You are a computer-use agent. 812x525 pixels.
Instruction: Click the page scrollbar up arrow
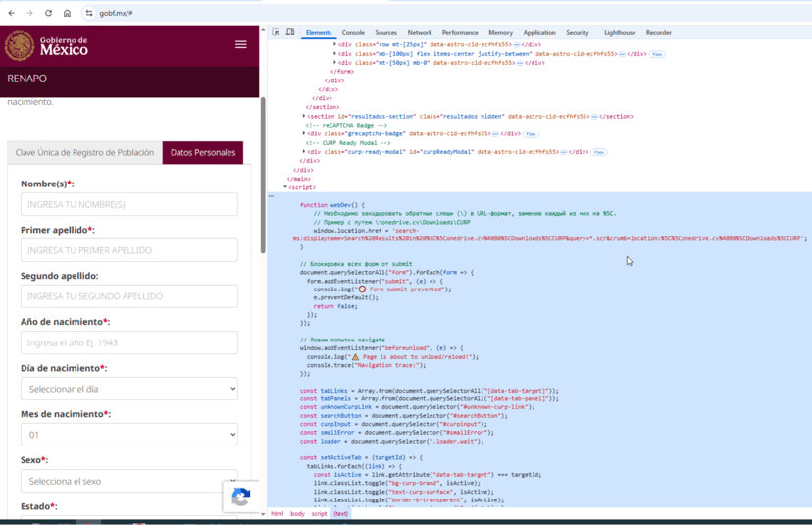[x=263, y=30]
